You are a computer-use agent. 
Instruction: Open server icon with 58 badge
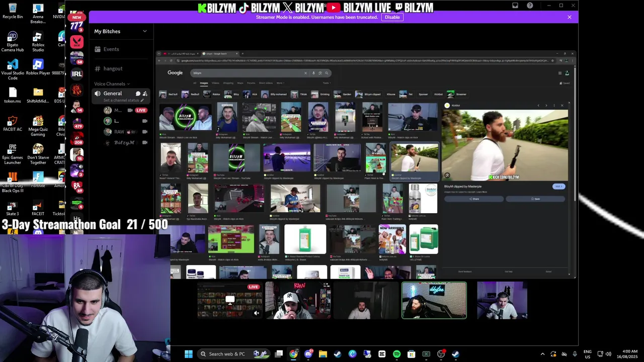(76, 58)
